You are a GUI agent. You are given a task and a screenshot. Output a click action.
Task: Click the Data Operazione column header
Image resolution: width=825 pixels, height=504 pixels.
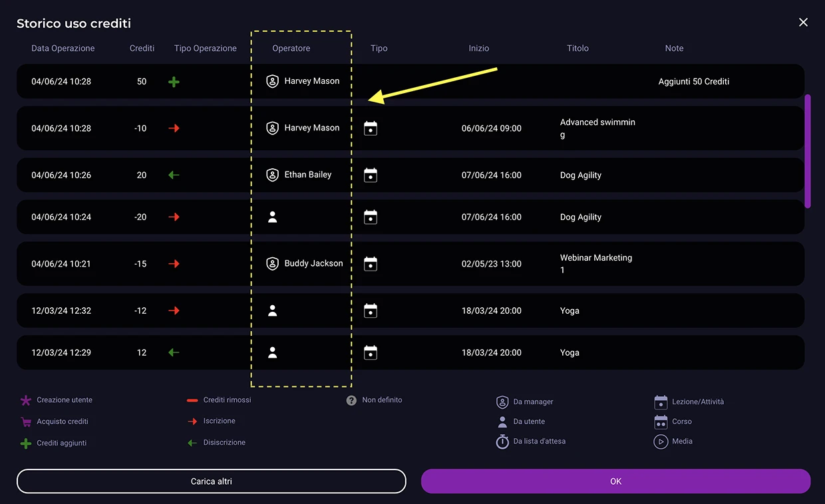(x=63, y=49)
